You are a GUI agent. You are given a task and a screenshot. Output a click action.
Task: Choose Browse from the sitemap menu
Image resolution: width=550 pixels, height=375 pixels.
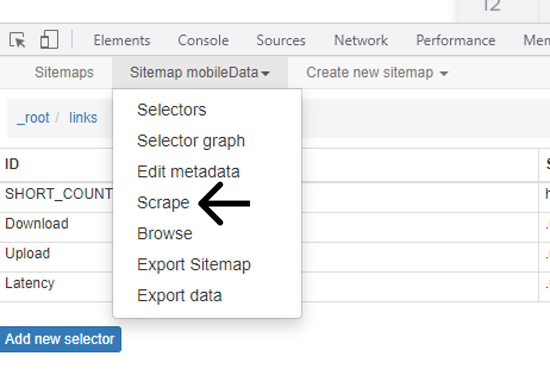click(x=165, y=233)
